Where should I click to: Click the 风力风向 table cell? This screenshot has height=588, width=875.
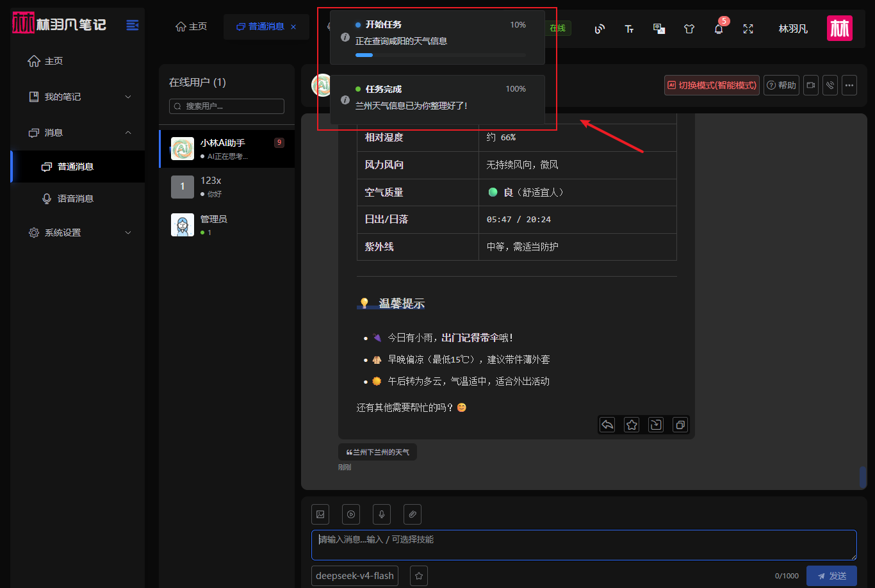[x=418, y=165]
